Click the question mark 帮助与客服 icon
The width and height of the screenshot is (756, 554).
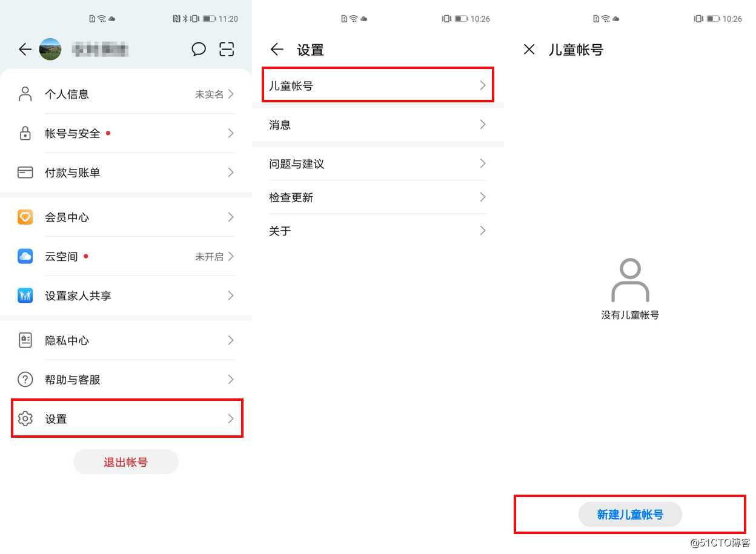click(x=25, y=380)
